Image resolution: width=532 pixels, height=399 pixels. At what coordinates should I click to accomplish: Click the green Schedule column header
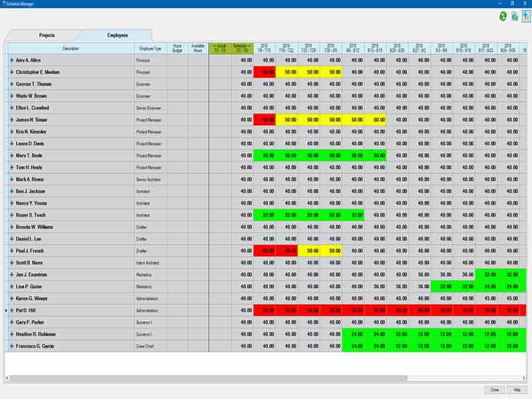pos(242,49)
